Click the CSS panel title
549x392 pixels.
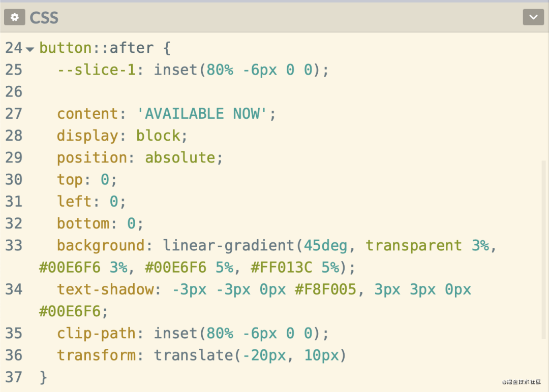(x=44, y=18)
